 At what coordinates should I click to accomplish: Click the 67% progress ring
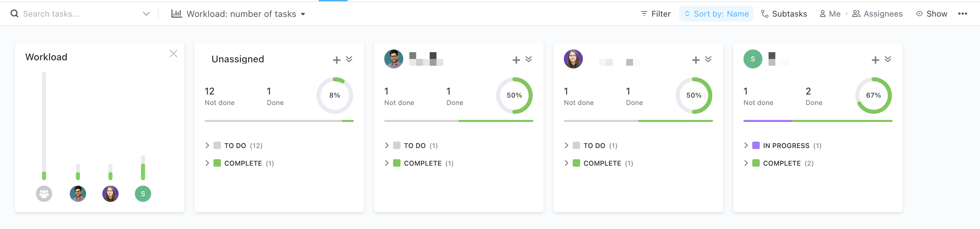873,96
